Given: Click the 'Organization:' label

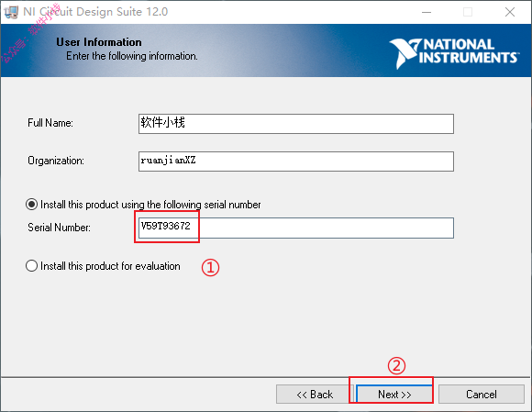Looking at the screenshot, I should pyautogui.click(x=56, y=161).
